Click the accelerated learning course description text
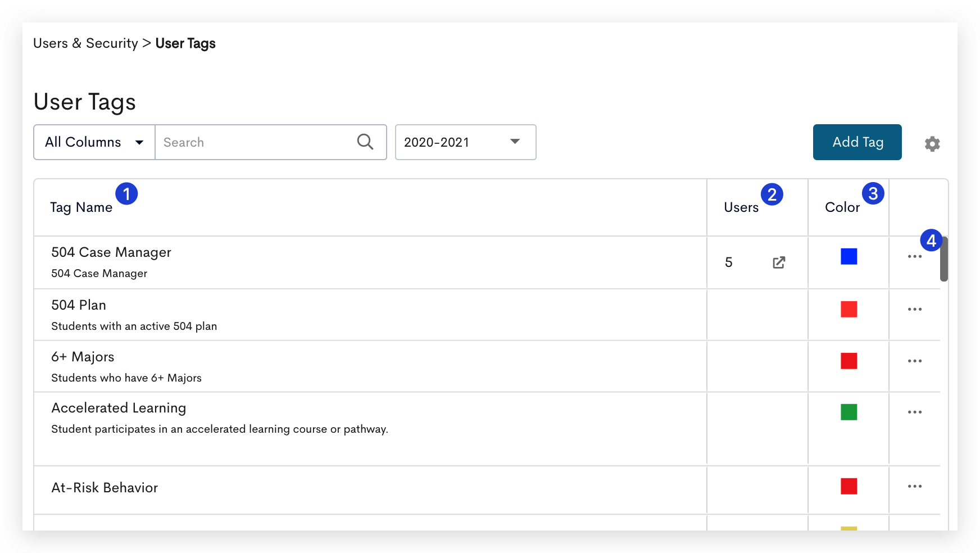The width and height of the screenshot is (980, 553). point(220,429)
